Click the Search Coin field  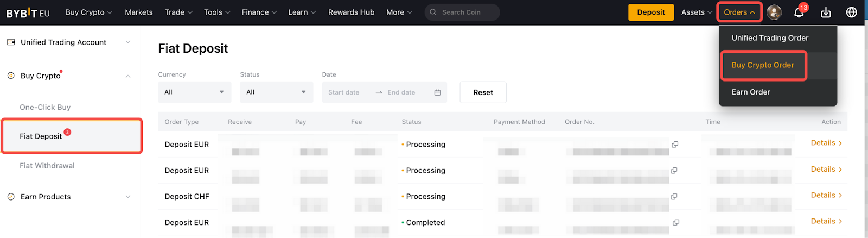(x=467, y=12)
